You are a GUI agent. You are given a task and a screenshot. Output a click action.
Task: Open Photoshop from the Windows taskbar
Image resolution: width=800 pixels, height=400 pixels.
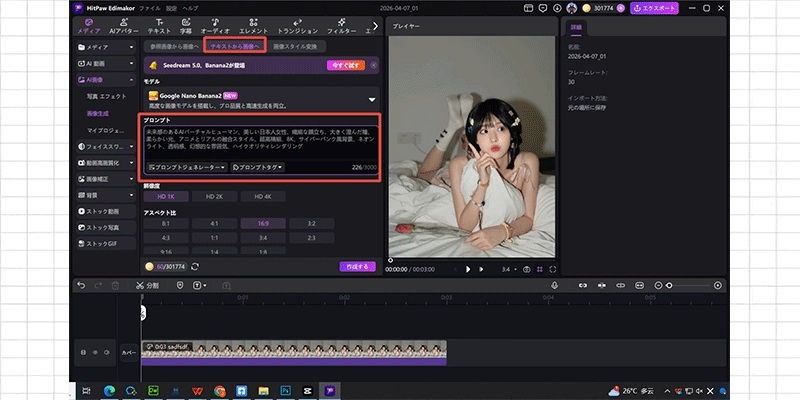[x=286, y=390]
